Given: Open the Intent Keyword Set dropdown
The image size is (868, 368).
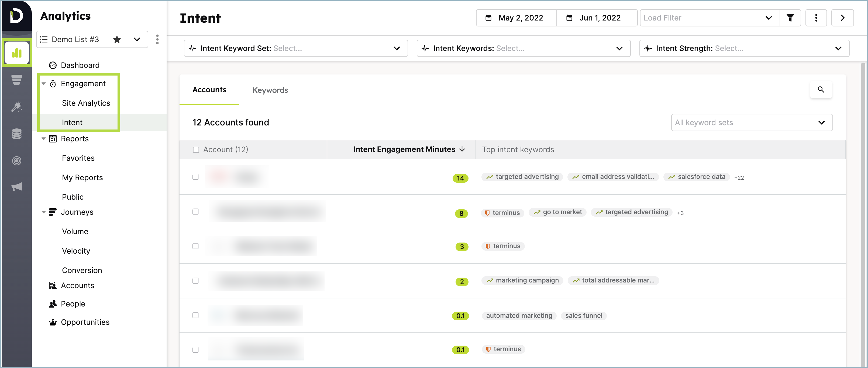Looking at the screenshot, I should (x=295, y=48).
